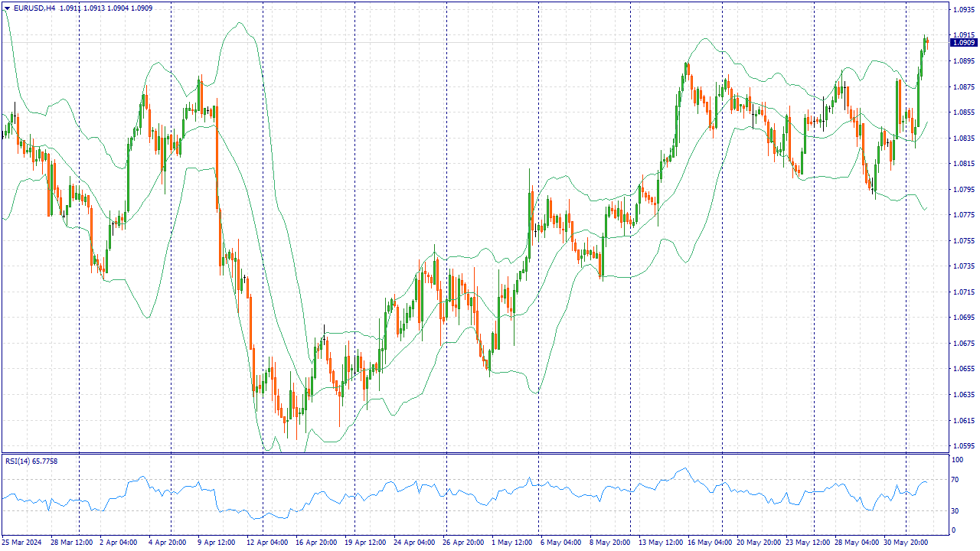The image size is (980, 551).
Task: Click the highlighted current price tag 1.0909
Action: coord(963,43)
